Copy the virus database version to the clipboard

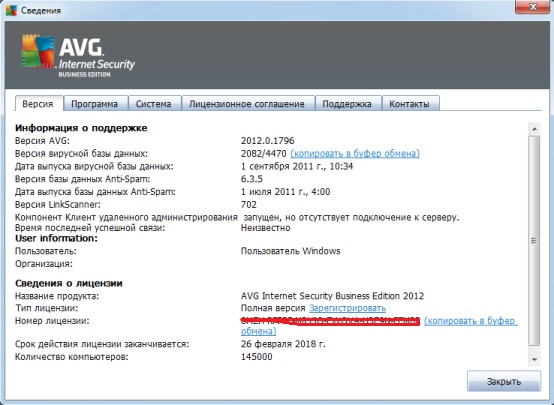coord(355,153)
